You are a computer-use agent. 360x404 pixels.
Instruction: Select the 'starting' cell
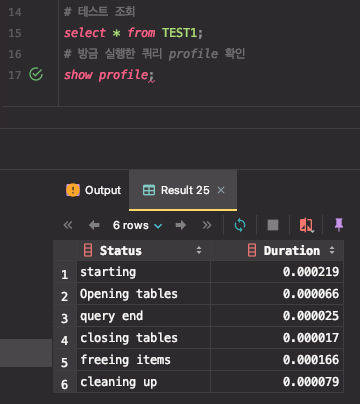click(144, 272)
